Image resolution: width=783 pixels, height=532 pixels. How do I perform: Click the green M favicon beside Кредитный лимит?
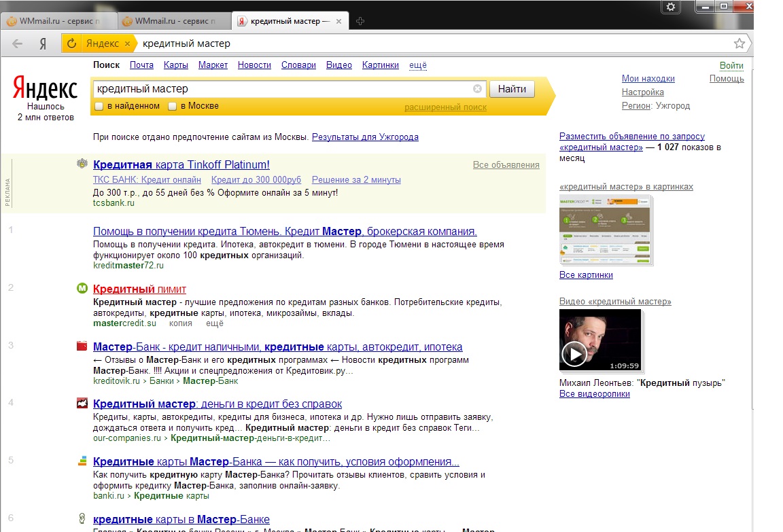click(82, 288)
